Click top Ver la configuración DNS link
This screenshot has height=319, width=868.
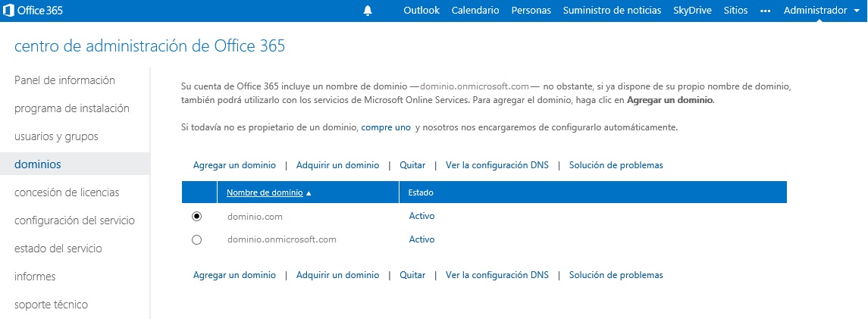tap(497, 164)
